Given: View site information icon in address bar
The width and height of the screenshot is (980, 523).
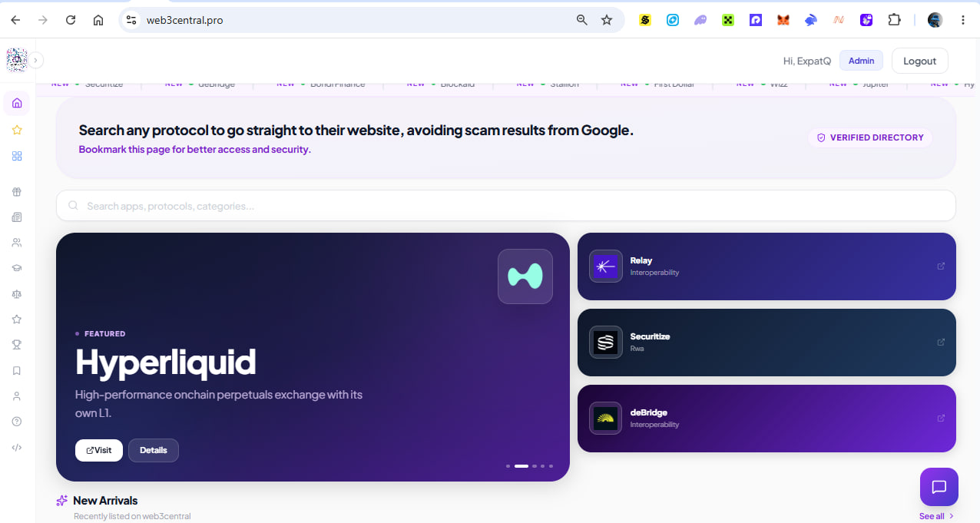Looking at the screenshot, I should pyautogui.click(x=131, y=20).
